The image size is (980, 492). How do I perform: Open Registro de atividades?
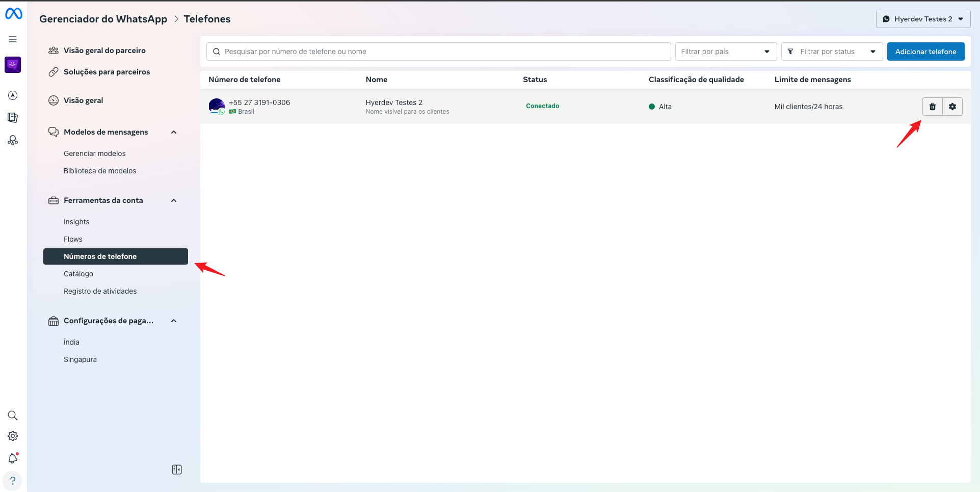100,291
